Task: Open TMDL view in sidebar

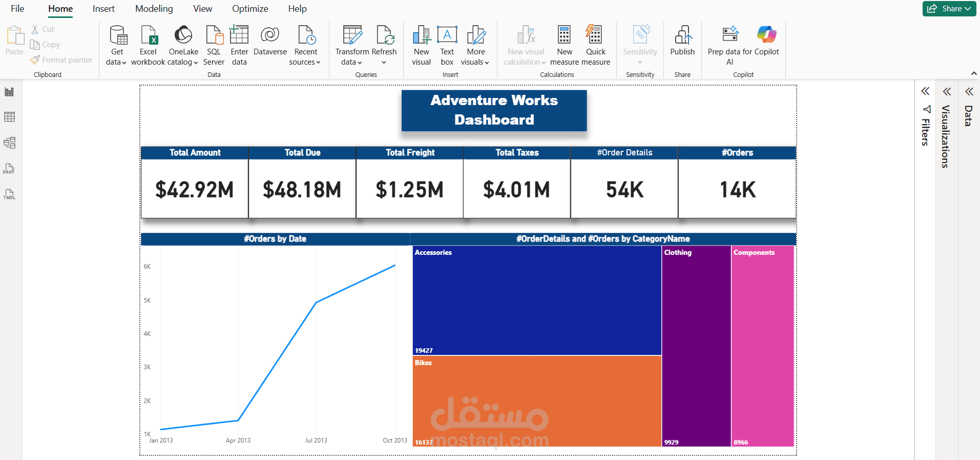Action: (x=9, y=194)
